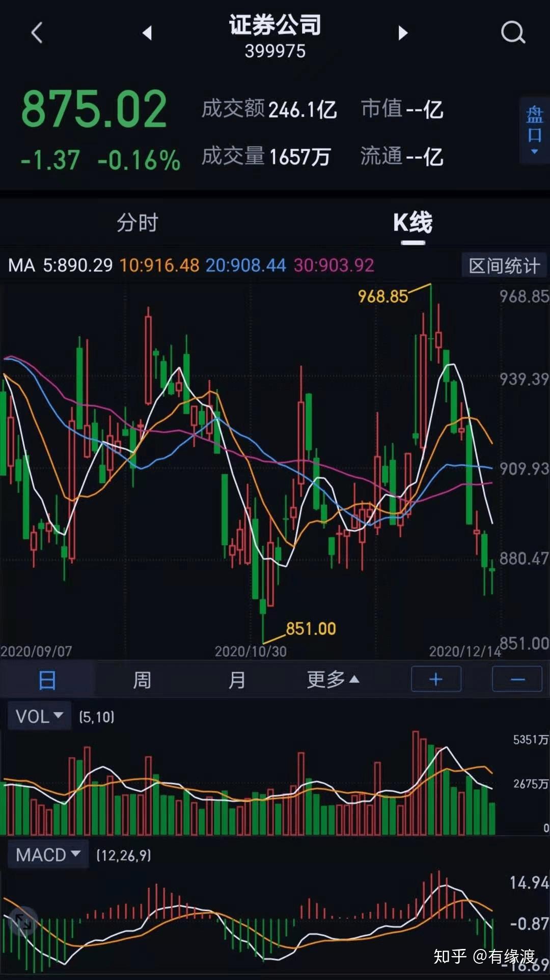550x980 pixels.
Task: Open the VOL indicator dropdown
Action: (39, 716)
